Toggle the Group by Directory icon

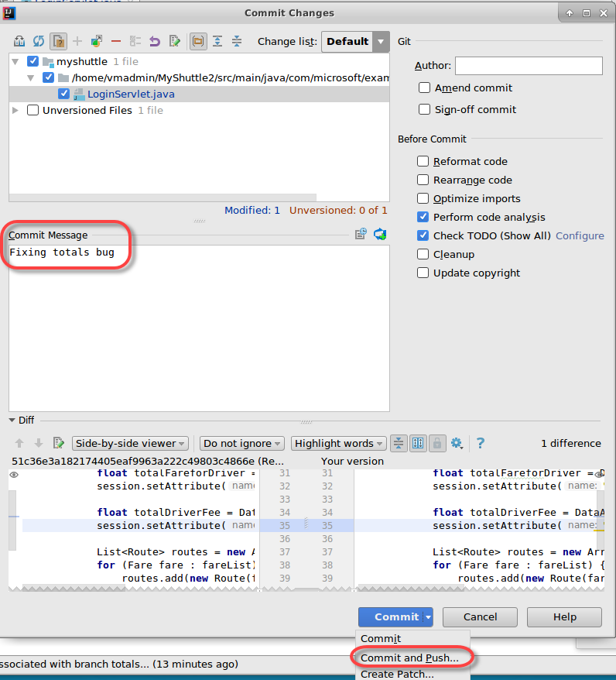coord(198,41)
